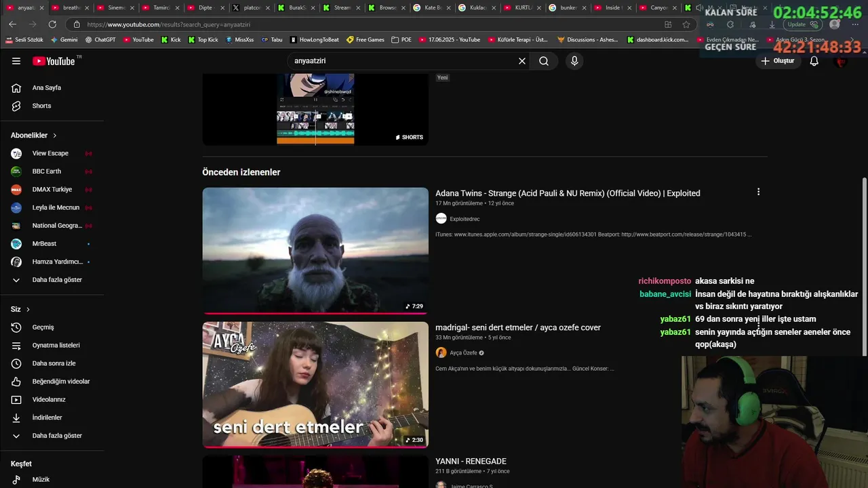Switch to the platcor X tab

point(251,7)
